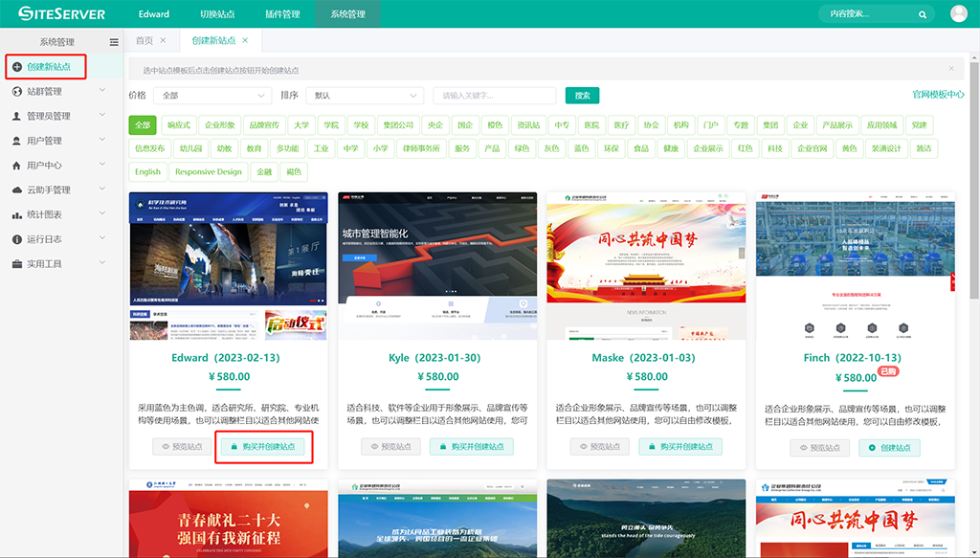
Task: Select the 全部 filter tag
Action: [143, 125]
